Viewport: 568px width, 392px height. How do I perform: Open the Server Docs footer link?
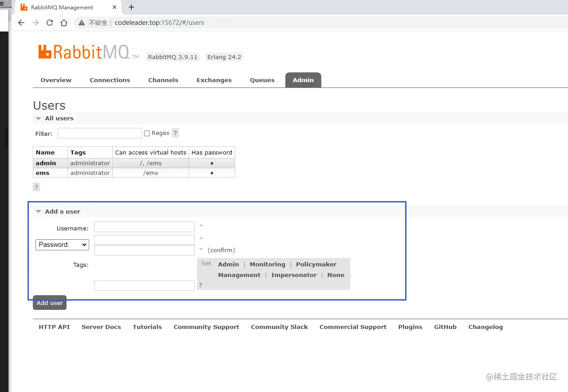click(101, 327)
